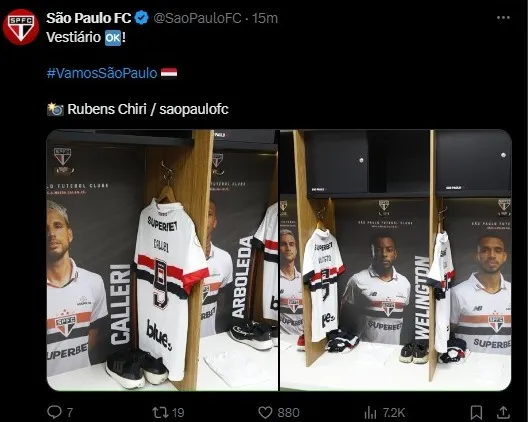Image resolution: width=528 pixels, height=422 pixels.
Task: Open the #VamosSãoPaulo hashtag
Action: (x=102, y=73)
